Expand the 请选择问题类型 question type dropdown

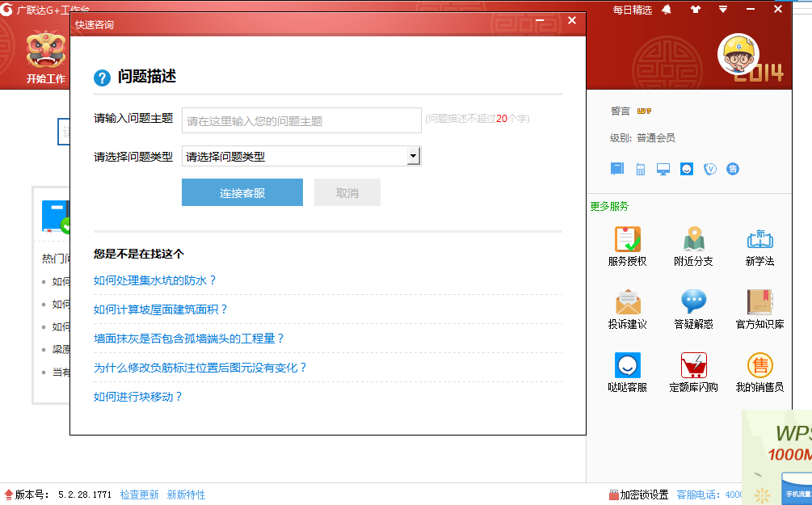tap(412, 155)
